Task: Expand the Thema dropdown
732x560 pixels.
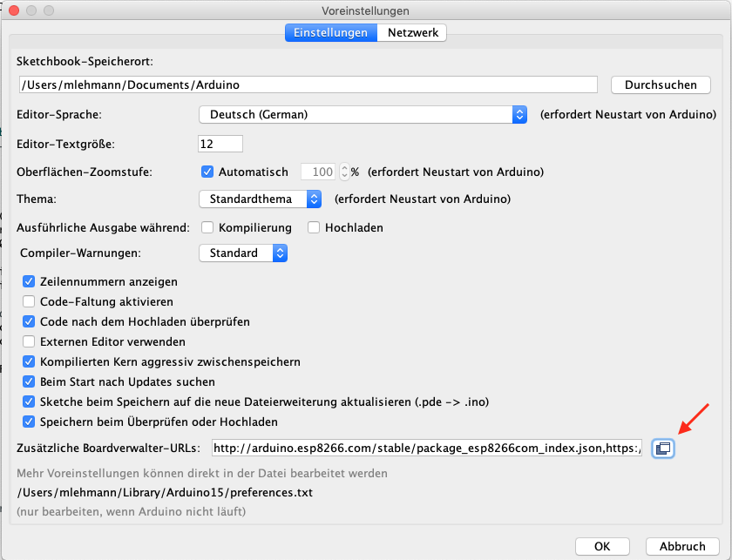Action: coord(260,199)
